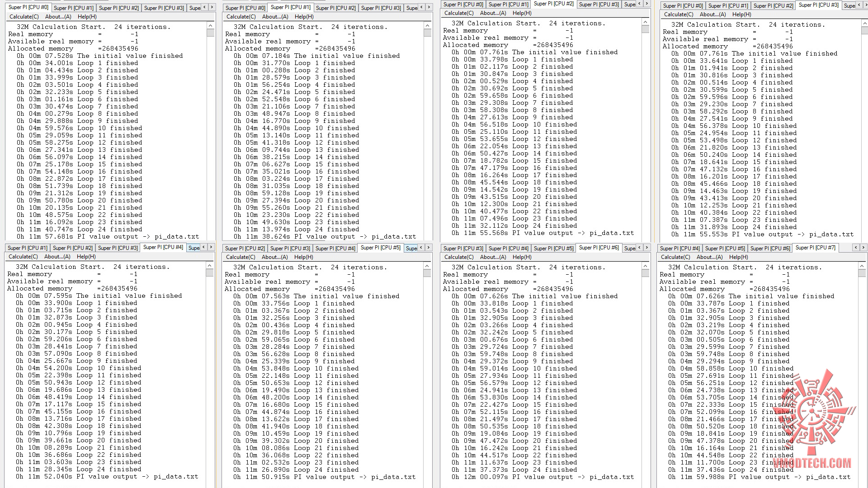Viewport: 868px width, 488px height.
Task: Select CPU #0 tab in the CPU #1 window
Action: pos(245,8)
